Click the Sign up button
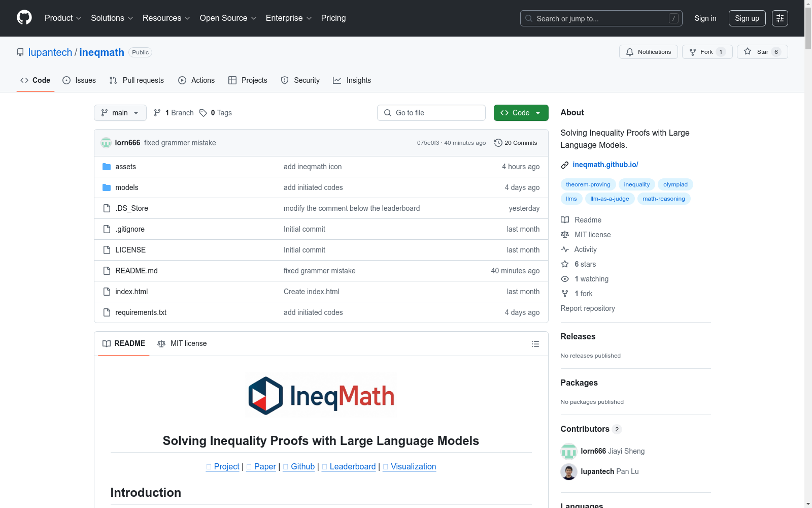Viewport: 812px width, 508px height. (747, 18)
